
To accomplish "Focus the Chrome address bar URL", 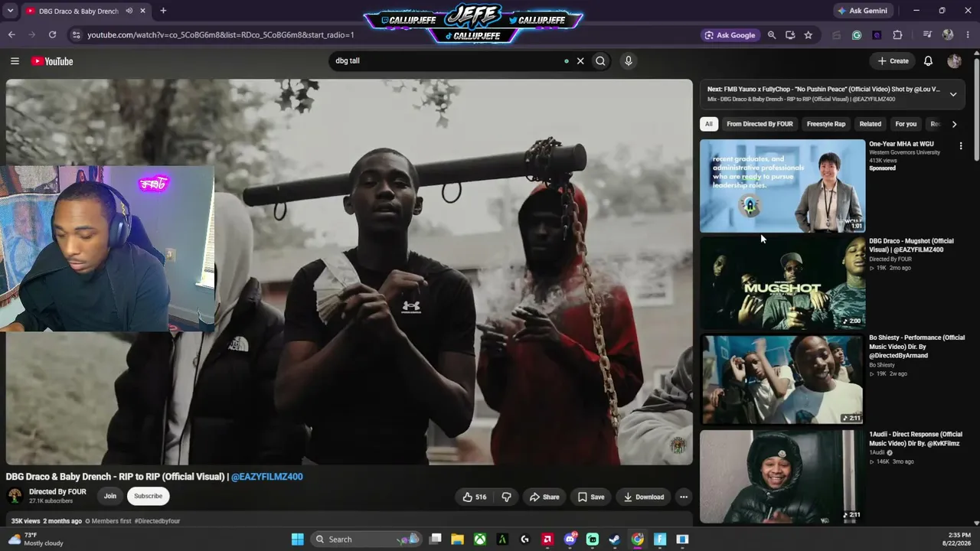I will point(220,34).
